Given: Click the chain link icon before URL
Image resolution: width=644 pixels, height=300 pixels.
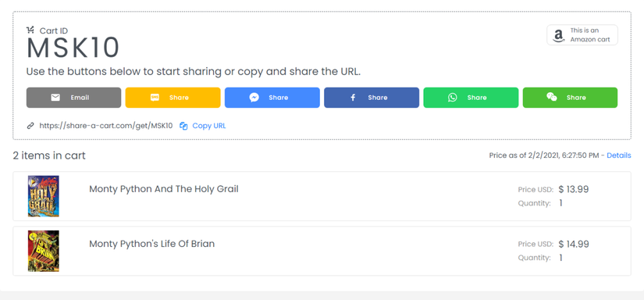Looking at the screenshot, I should (30, 126).
